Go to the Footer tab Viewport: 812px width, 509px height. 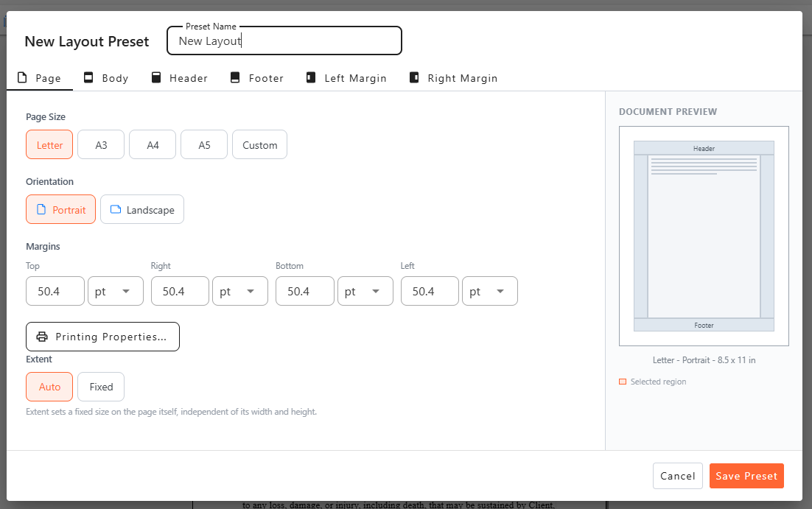257,78
